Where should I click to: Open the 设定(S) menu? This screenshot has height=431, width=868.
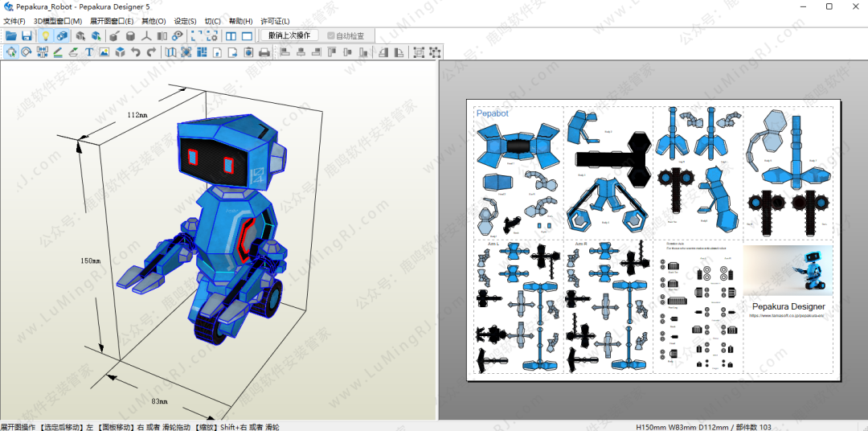coord(186,21)
